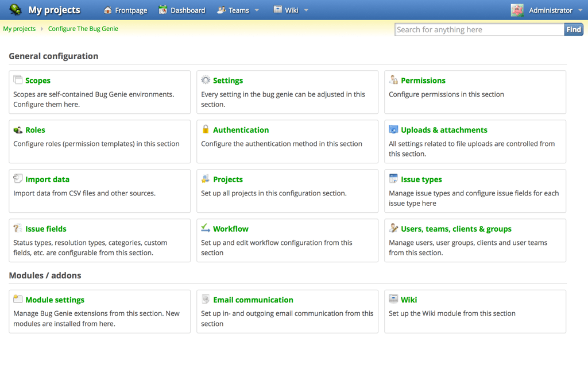This screenshot has height=368, width=588.
Task: Click the Uploads & attachments icon
Action: 393,129
